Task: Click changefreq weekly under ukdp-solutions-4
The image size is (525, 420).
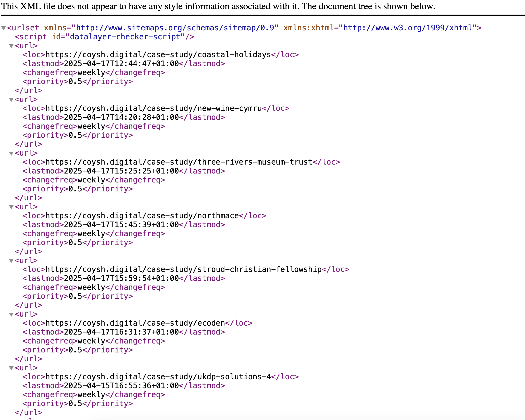Action: pos(91,395)
